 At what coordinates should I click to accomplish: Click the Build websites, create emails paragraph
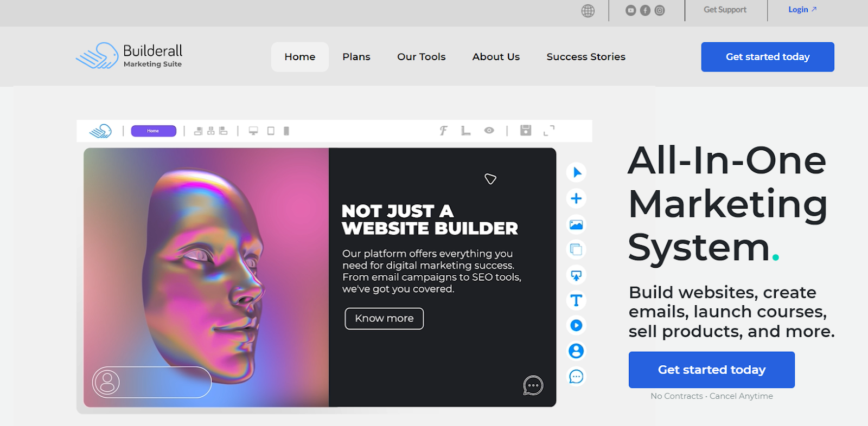point(731,312)
